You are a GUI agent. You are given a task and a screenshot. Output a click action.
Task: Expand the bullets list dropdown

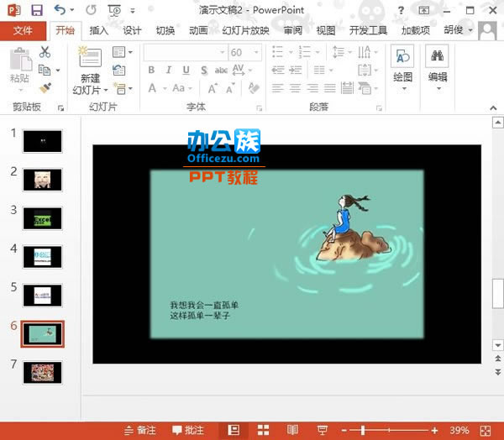pos(291,52)
